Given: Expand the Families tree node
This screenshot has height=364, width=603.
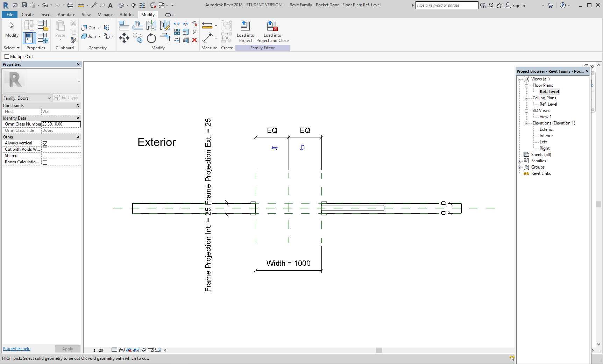Looking at the screenshot, I should (519, 161).
